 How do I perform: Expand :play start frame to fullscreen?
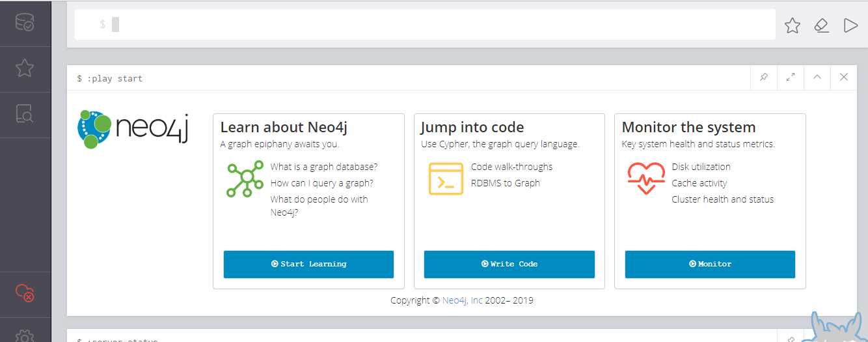[x=791, y=78]
